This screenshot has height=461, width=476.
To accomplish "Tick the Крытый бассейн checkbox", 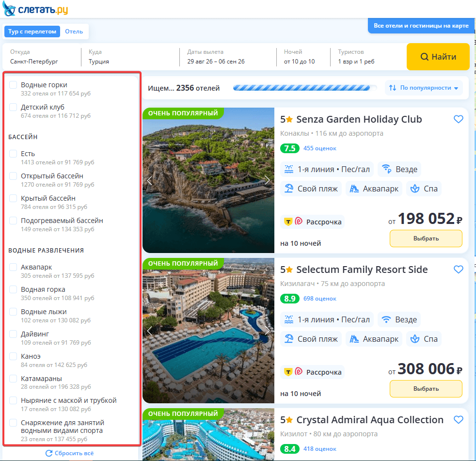I will 13,198.
